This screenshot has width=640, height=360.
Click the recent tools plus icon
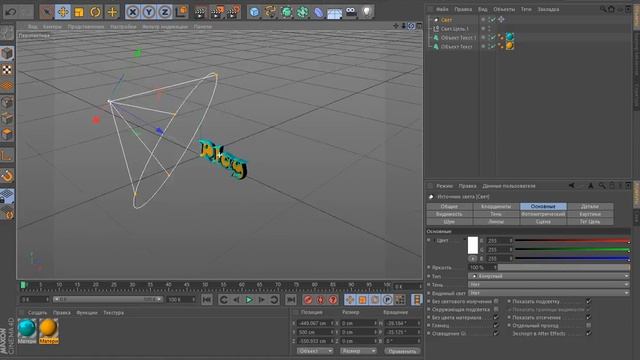click(x=112, y=12)
